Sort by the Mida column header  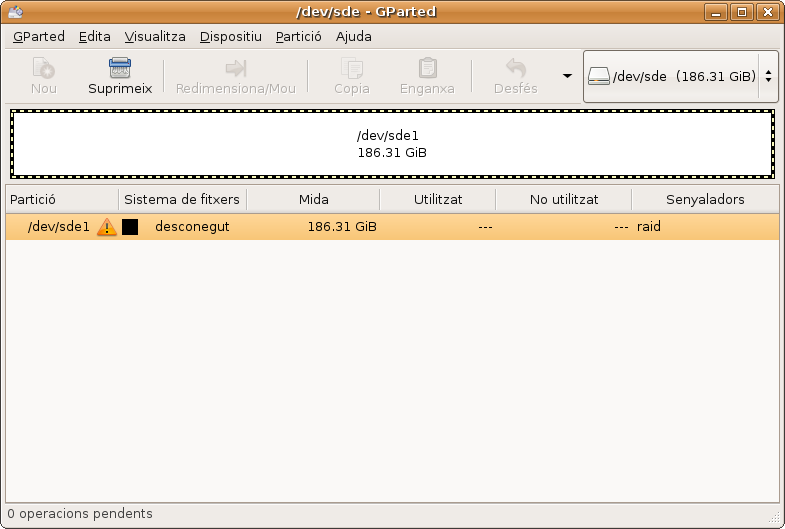click(x=313, y=199)
